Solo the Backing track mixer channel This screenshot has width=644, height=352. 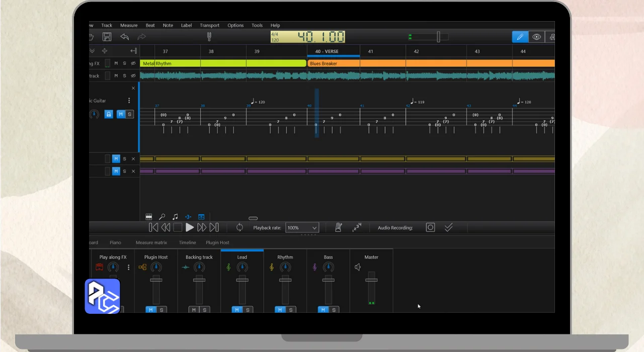(205, 310)
